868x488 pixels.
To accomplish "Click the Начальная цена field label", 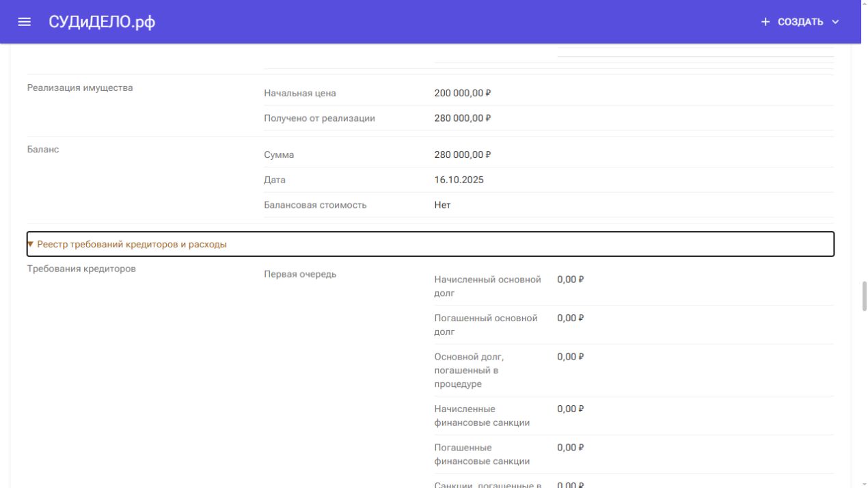I will click(300, 93).
